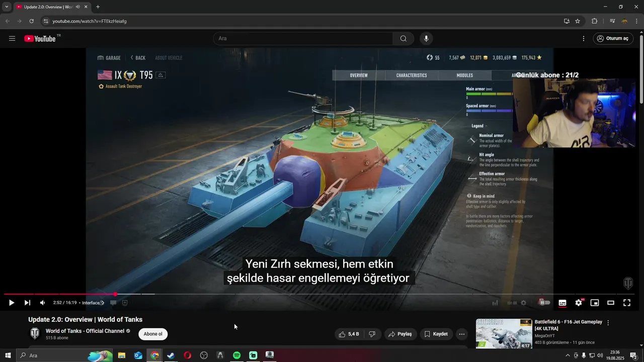644x362 pixels.
Task: Click the in-video BACK arrow
Action: pyautogui.click(x=138, y=58)
